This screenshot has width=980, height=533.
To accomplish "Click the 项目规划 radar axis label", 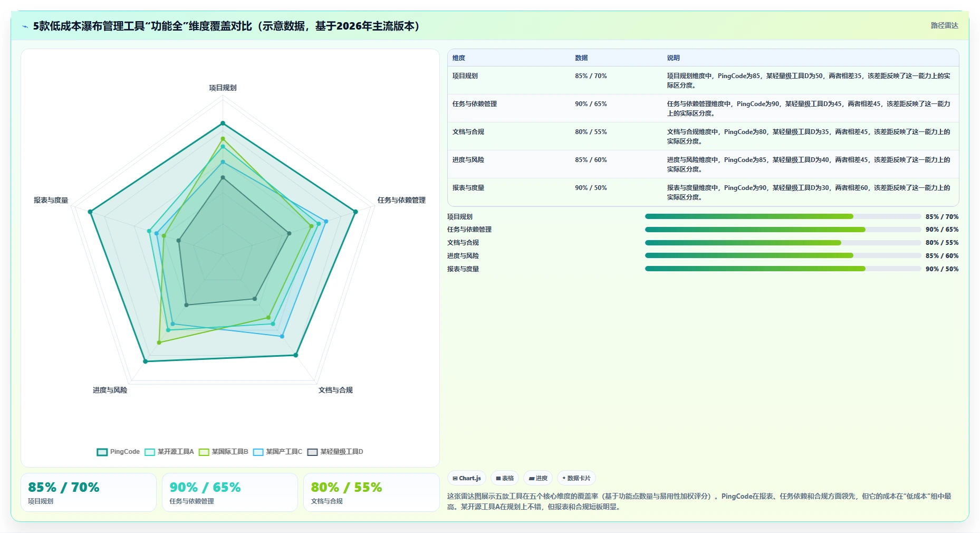I will (x=223, y=88).
